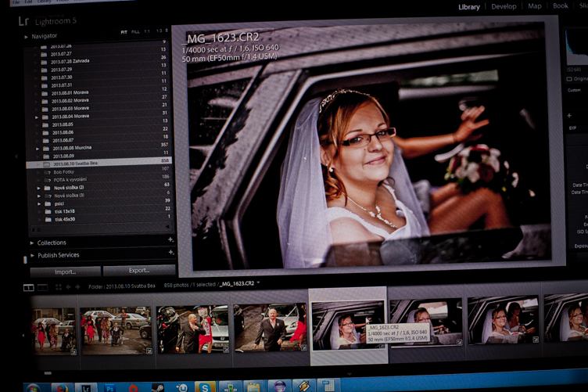
Task: Launch Chrome from the taskbar
Action: (x=60, y=387)
